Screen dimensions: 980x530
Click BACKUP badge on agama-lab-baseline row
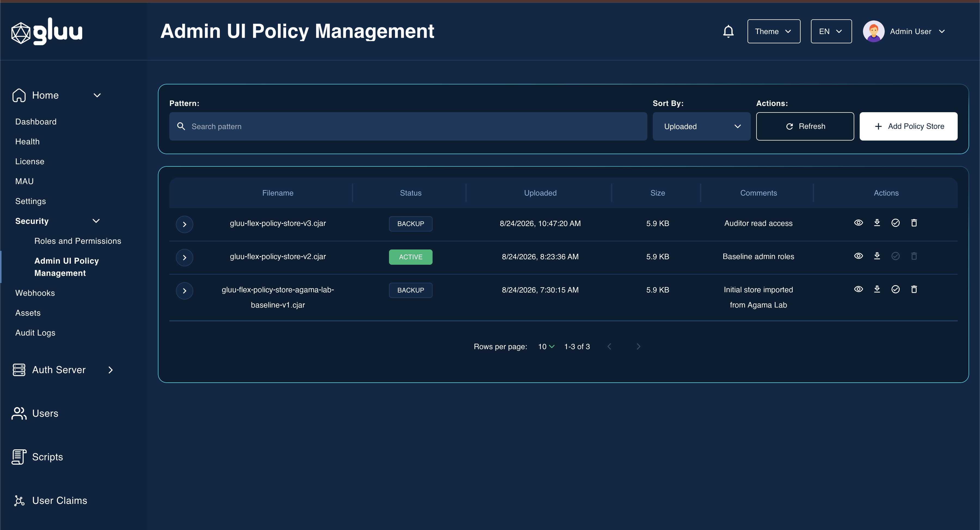point(411,290)
